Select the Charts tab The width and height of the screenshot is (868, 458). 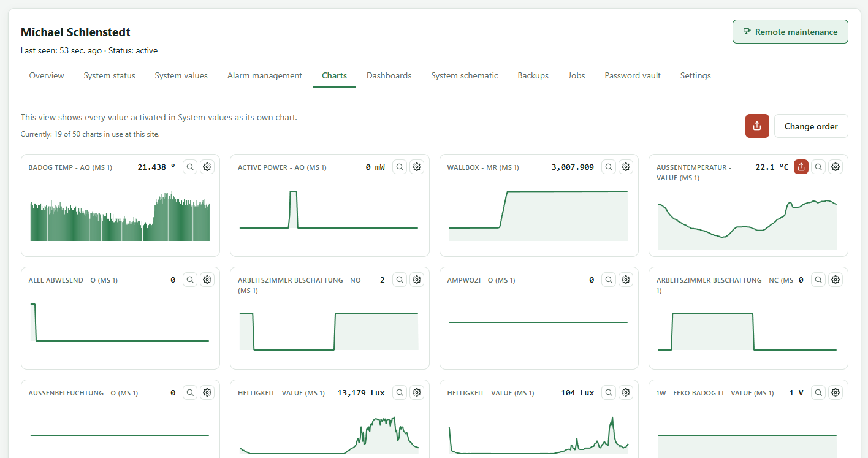click(x=335, y=75)
